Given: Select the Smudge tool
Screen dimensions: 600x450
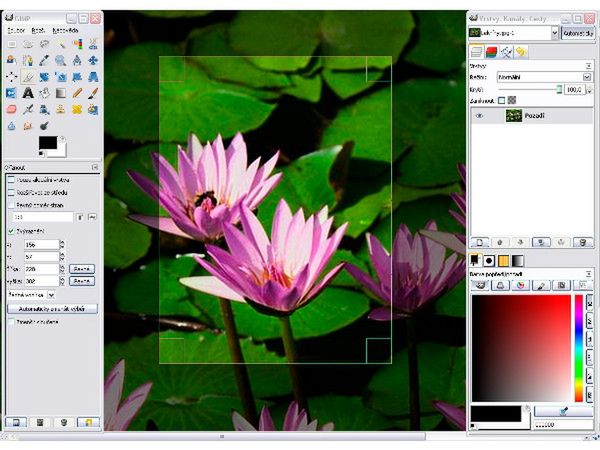Looking at the screenshot, I should click(28, 126).
